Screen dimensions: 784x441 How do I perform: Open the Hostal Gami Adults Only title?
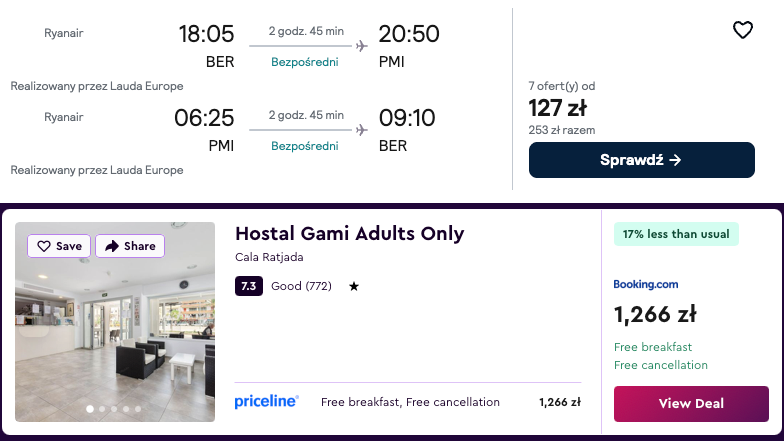click(x=349, y=234)
